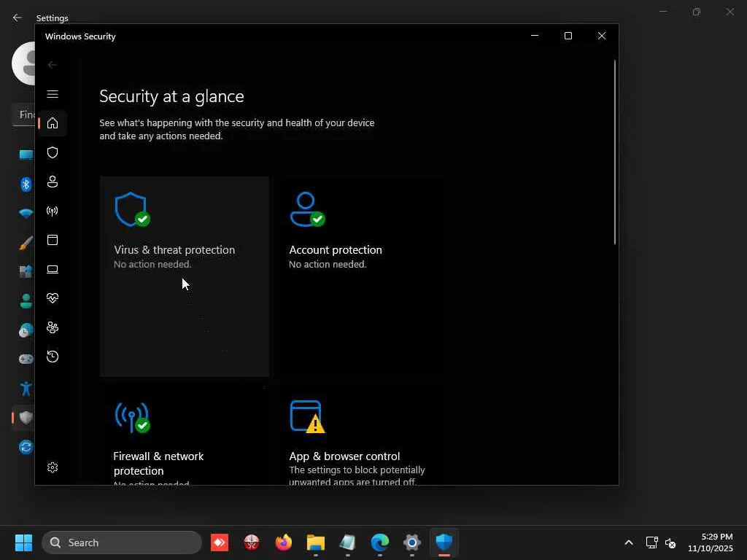Open Device performance & health heart icon
Viewport: 747px width, 560px height.
(x=53, y=298)
